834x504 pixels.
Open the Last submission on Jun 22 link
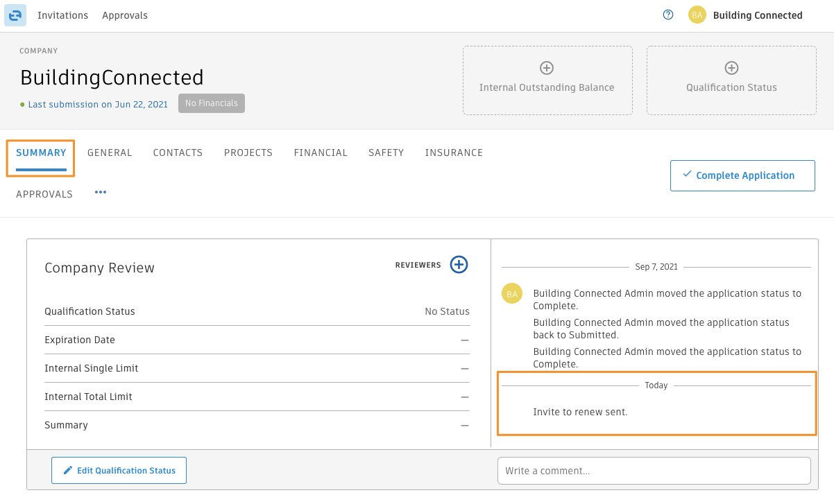tap(98, 104)
